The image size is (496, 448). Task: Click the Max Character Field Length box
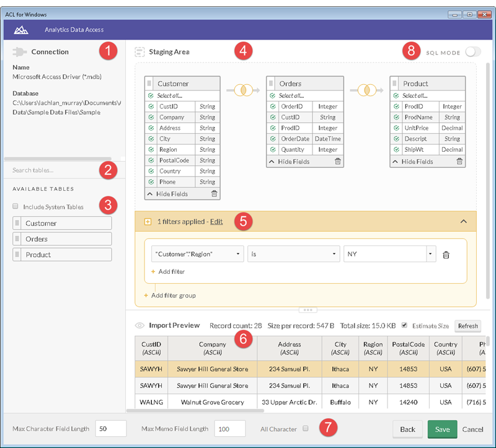(x=111, y=429)
